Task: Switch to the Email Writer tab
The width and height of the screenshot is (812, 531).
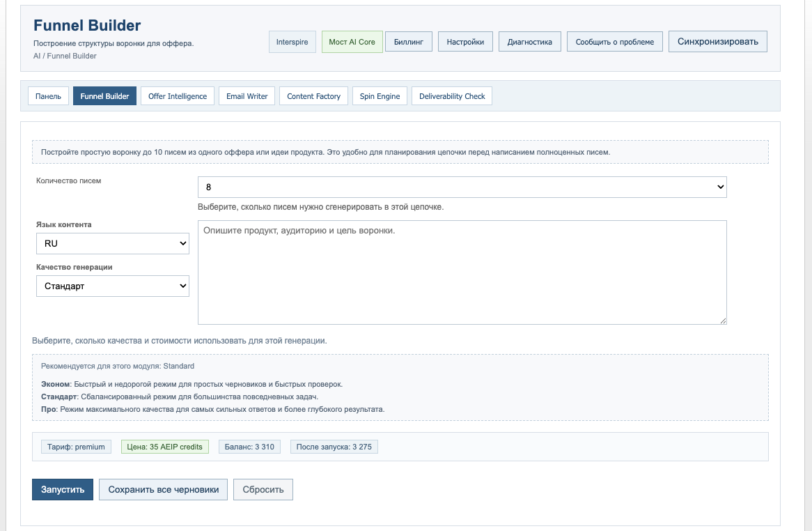Action: pyautogui.click(x=247, y=95)
